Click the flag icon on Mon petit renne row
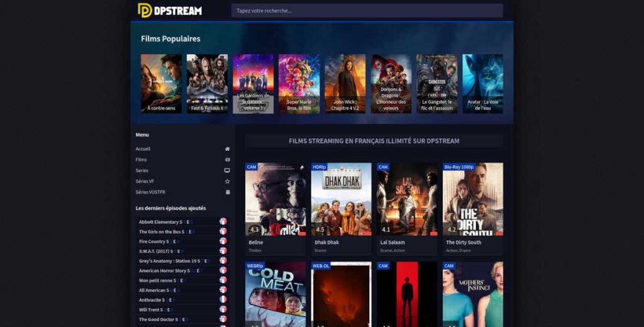The height and width of the screenshot is (327, 644). (x=223, y=280)
